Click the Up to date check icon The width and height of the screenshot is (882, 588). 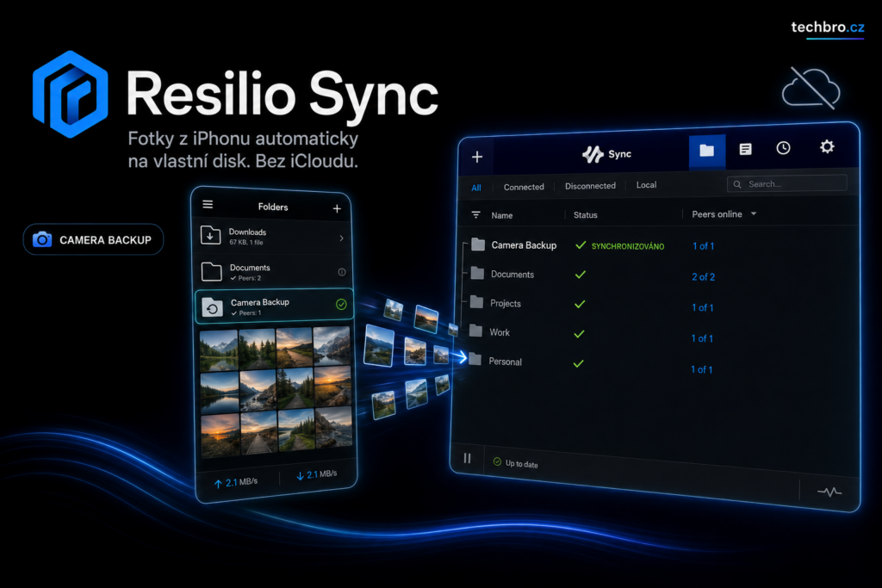(x=497, y=461)
